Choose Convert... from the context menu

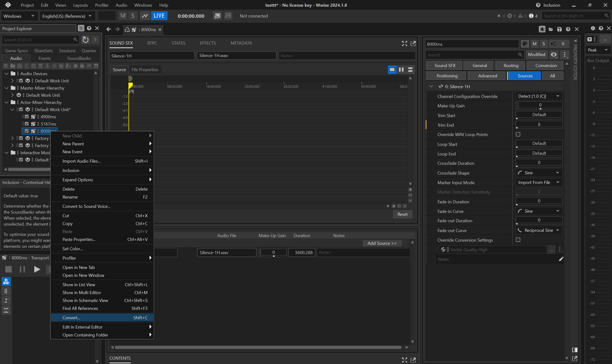click(71, 318)
